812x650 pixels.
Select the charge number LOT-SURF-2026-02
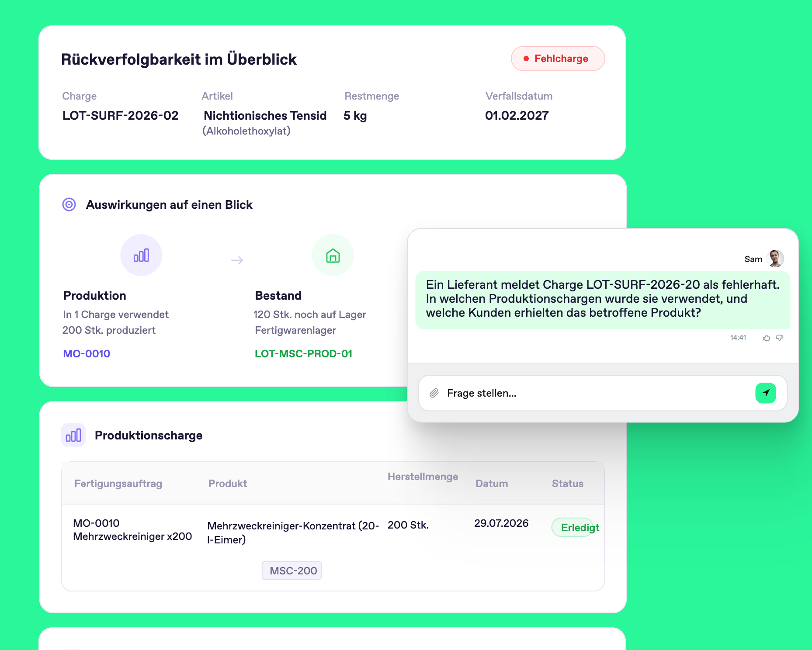pyautogui.click(x=120, y=115)
